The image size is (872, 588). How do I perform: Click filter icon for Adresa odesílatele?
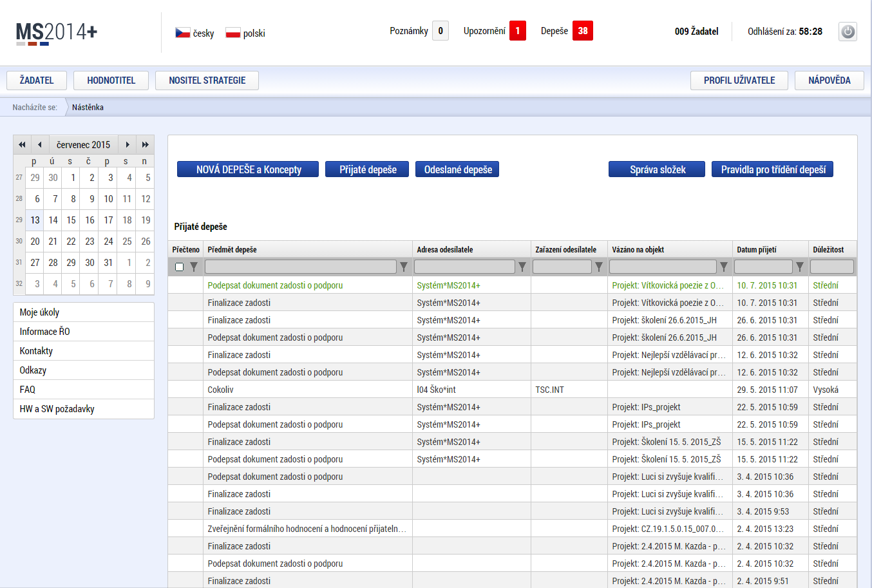(x=522, y=267)
